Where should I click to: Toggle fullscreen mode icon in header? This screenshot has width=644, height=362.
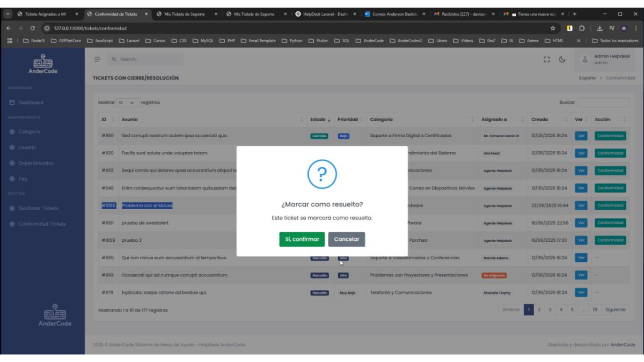pyautogui.click(x=547, y=60)
